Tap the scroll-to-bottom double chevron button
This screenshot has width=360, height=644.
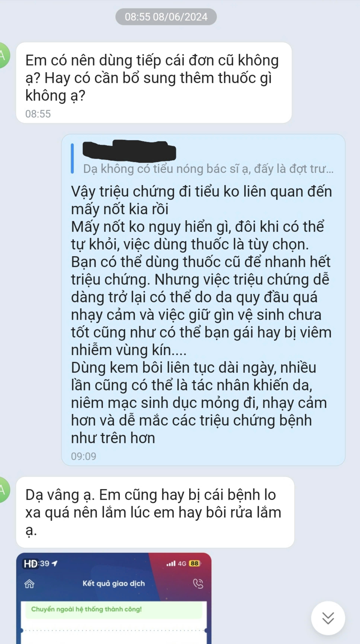tap(328, 618)
